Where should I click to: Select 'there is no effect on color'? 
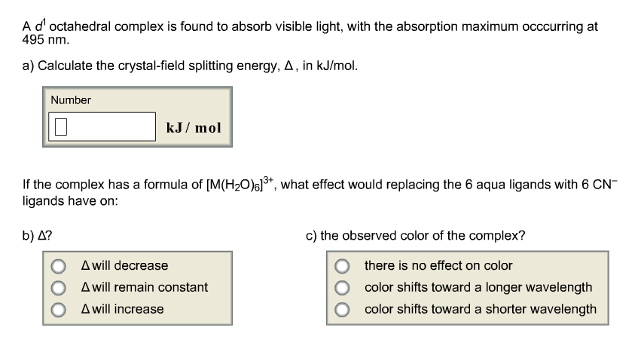343,266
